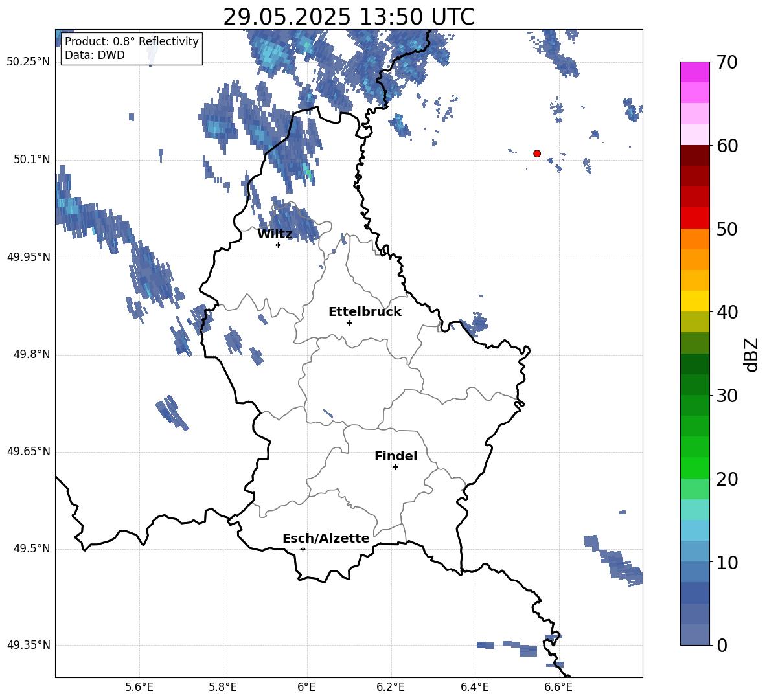Click the 40 tick on the colorbar
Viewport: 767px width, 700px height.
[x=726, y=312]
